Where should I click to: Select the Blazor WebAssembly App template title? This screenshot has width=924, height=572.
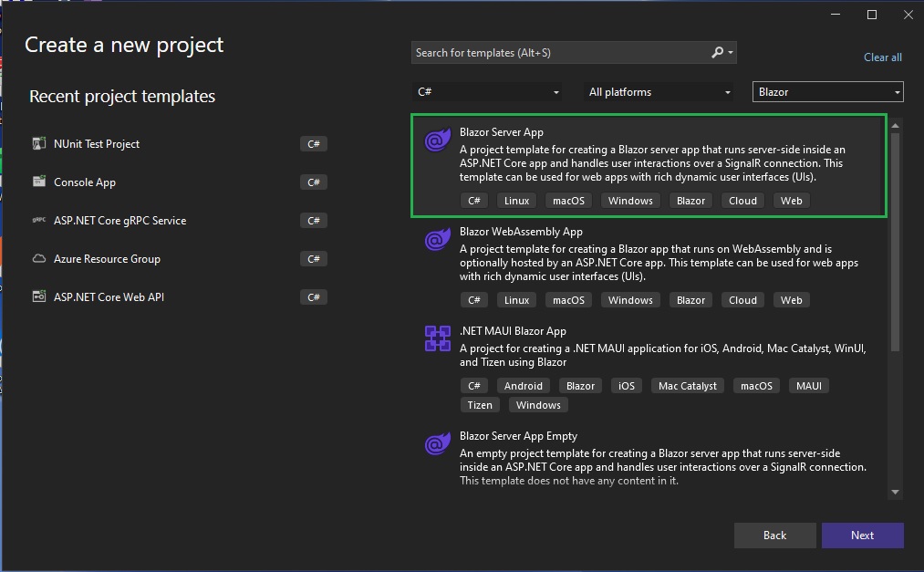click(x=521, y=232)
